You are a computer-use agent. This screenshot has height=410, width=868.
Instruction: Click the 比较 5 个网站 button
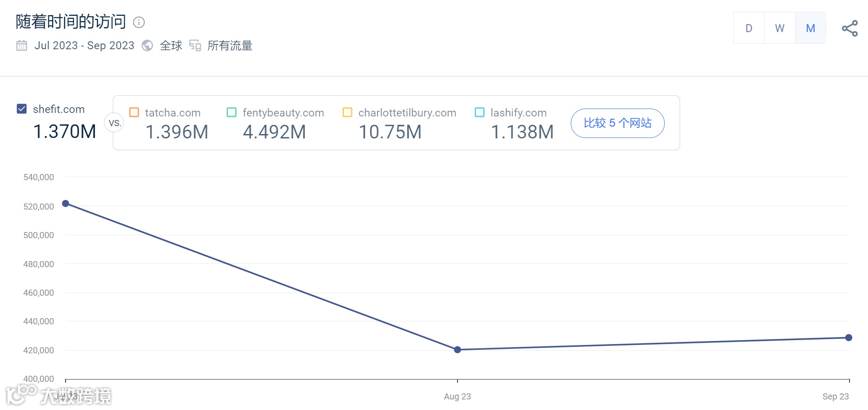pyautogui.click(x=617, y=123)
